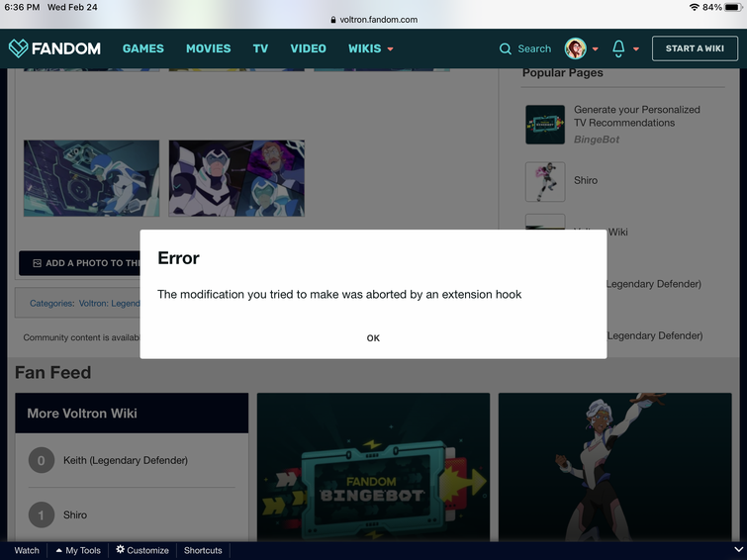This screenshot has width=747, height=560.
Task: Open the Allura fan feed card image
Action: tap(615, 467)
